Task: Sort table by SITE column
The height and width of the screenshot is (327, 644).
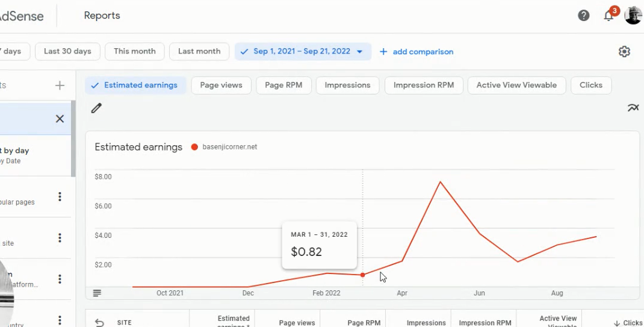Action: click(x=125, y=322)
